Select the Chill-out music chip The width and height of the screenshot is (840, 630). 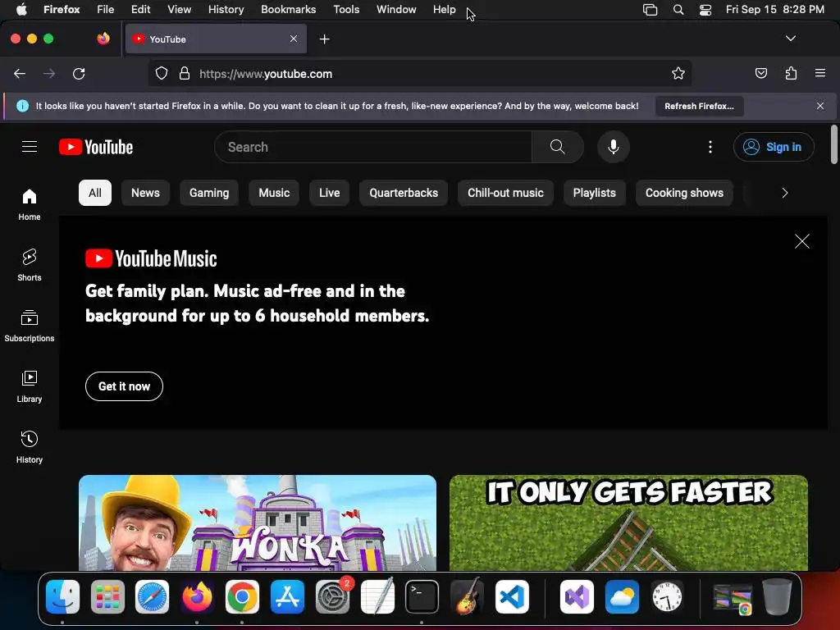(505, 193)
